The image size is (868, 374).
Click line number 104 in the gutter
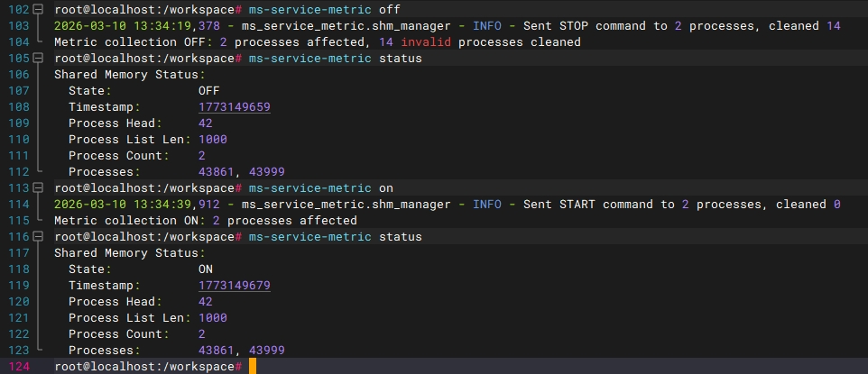(18, 42)
